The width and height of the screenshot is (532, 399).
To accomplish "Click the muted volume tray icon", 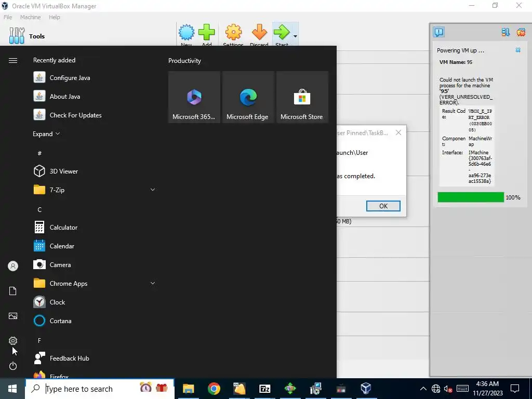I will pyautogui.click(x=448, y=389).
